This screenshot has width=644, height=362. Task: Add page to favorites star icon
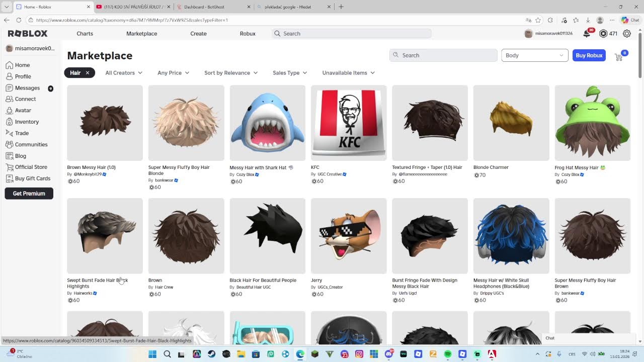pyautogui.click(x=538, y=20)
